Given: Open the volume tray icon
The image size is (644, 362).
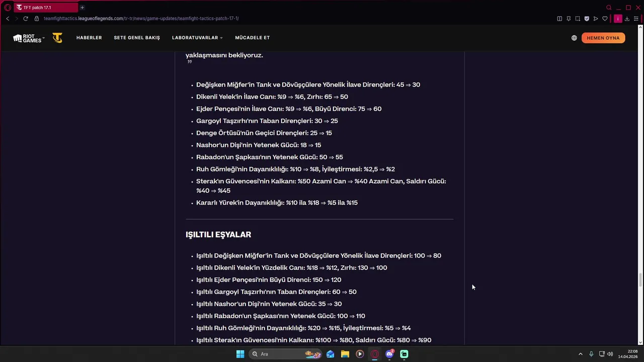Looking at the screenshot, I should (610, 354).
